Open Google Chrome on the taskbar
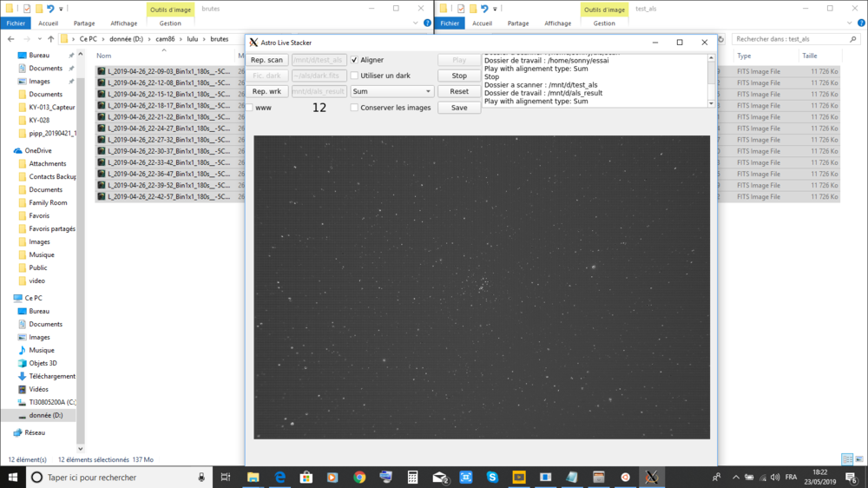This screenshot has height=488, width=868. pyautogui.click(x=359, y=477)
